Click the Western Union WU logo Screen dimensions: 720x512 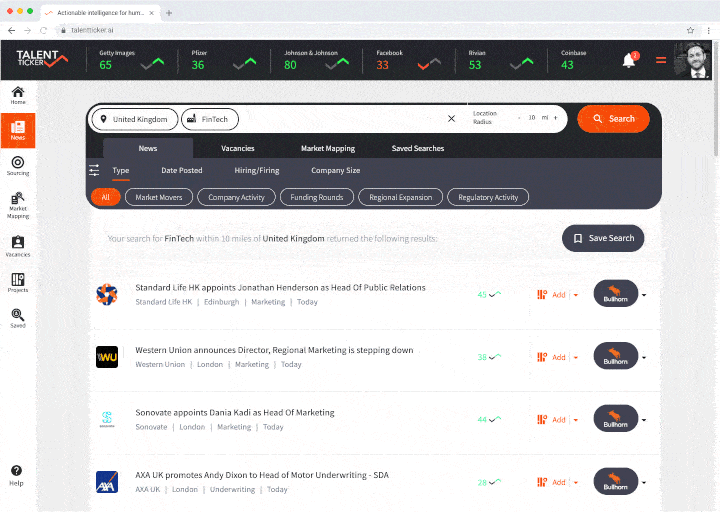click(107, 357)
